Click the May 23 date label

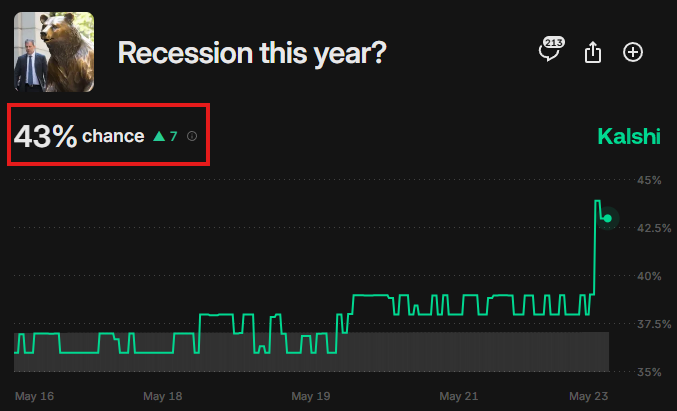click(x=588, y=396)
